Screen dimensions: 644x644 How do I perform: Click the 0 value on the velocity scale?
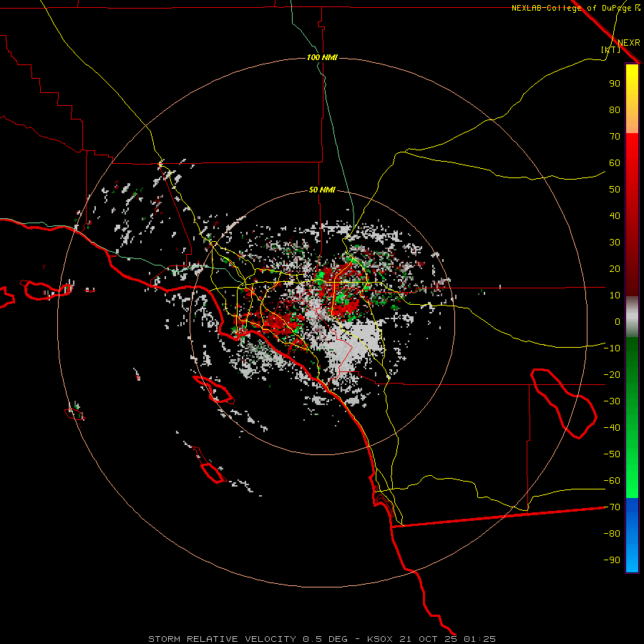(618, 322)
